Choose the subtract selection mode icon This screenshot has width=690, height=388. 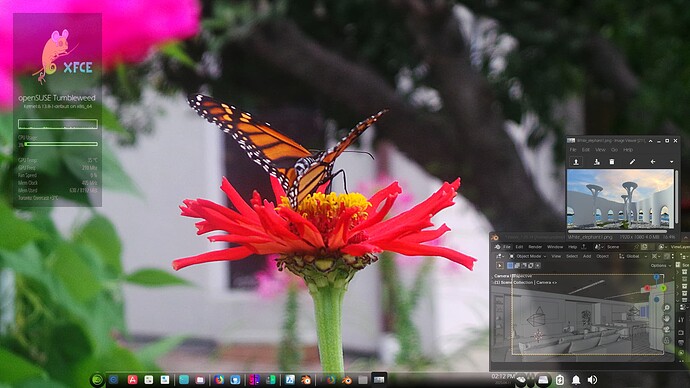pyautogui.click(x=524, y=265)
